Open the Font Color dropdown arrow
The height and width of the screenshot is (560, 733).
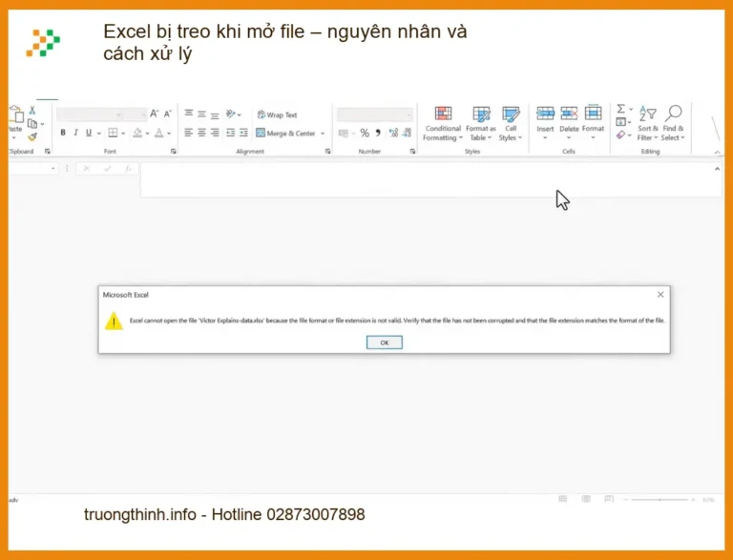tap(169, 134)
